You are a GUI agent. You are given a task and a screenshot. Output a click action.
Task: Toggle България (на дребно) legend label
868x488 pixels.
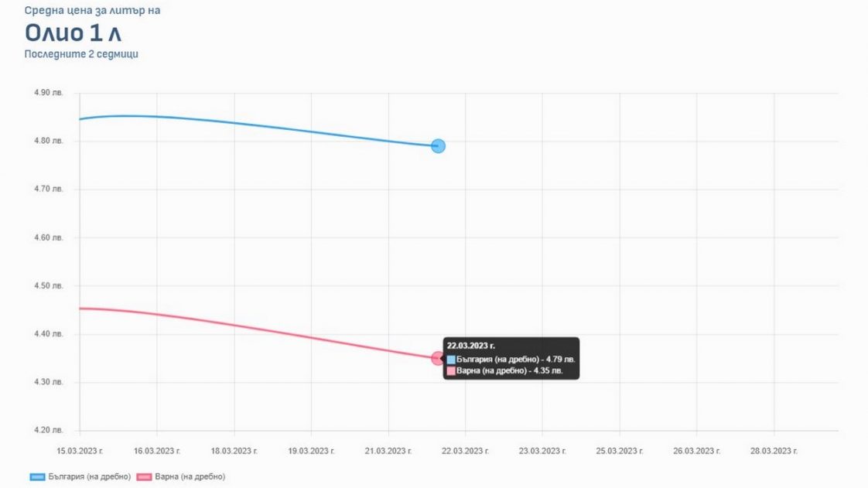pyautogui.click(x=89, y=476)
